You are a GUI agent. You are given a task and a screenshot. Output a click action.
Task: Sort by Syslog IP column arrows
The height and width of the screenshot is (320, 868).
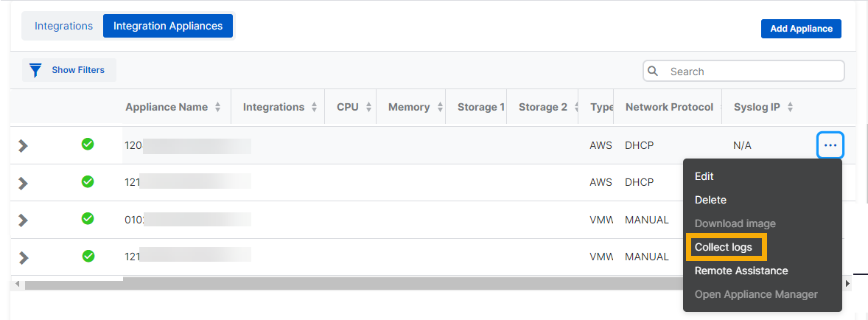tap(790, 108)
